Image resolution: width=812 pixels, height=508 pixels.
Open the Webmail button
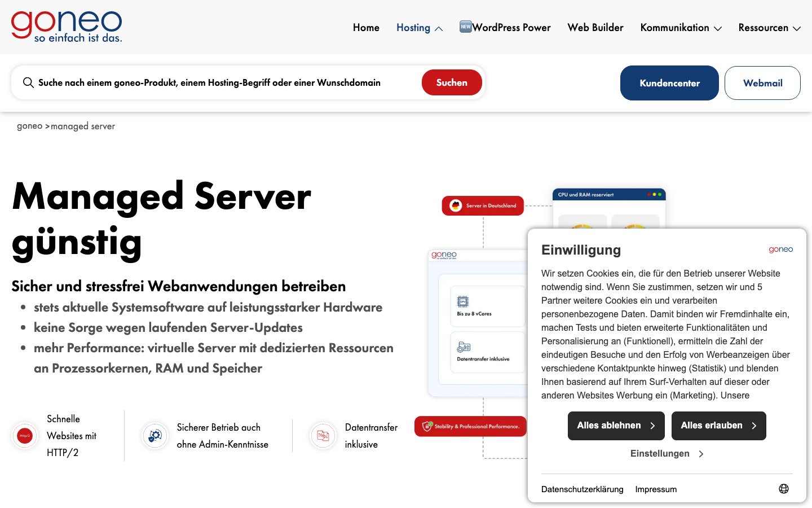pos(762,83)
